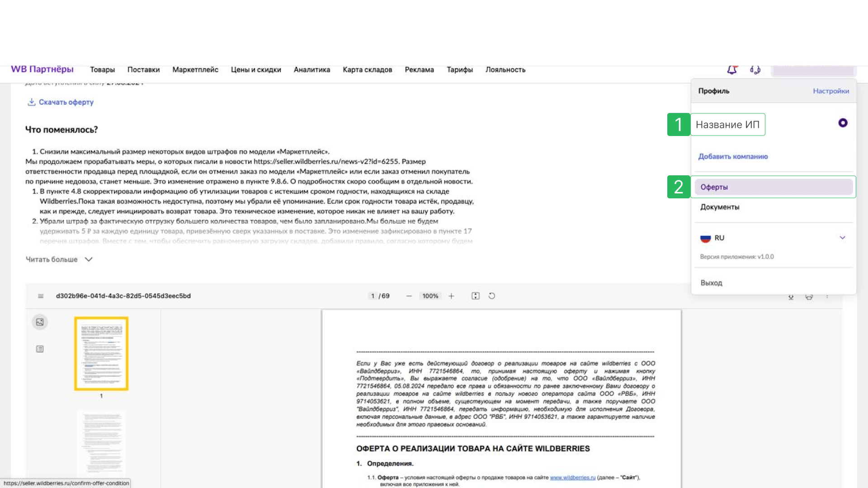The width and height of the screenshot is (868, 488).
Task: Open the Тарифы menu
Action: coord(460,70)
